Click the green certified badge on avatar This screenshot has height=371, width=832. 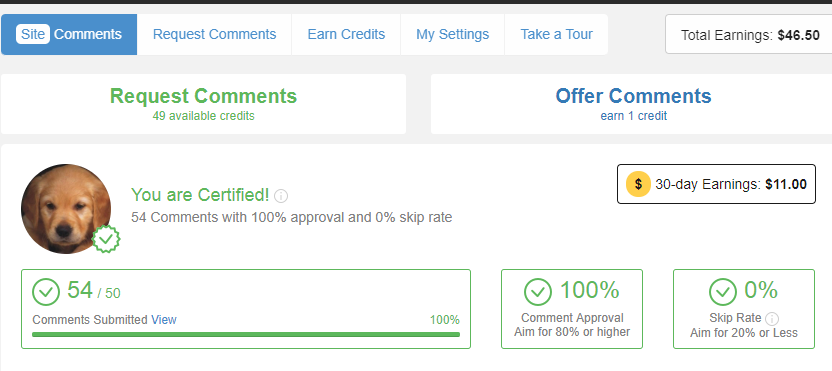tap(106, 239)
